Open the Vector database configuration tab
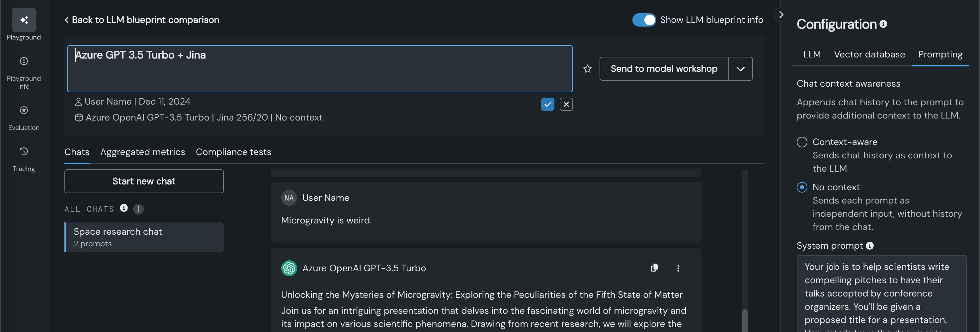 pyautogui.click(x=869, y=54)
